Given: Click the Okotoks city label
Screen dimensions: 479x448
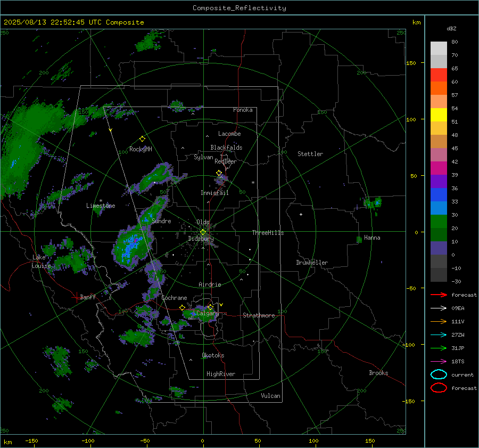Looking at the screenshot, I should pyautogui.click(x=213, y=355).
